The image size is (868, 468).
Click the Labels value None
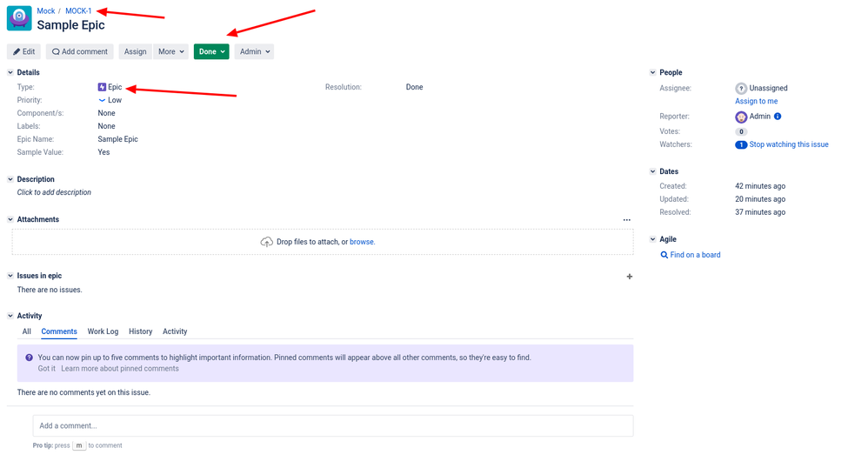[x=107, y=126]
